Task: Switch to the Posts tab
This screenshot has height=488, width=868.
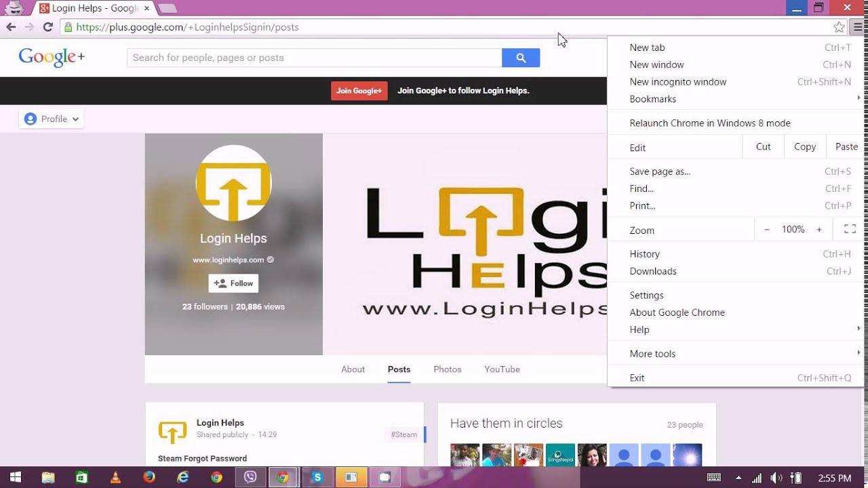Action: pyautogui.click(x=399, y=369)
